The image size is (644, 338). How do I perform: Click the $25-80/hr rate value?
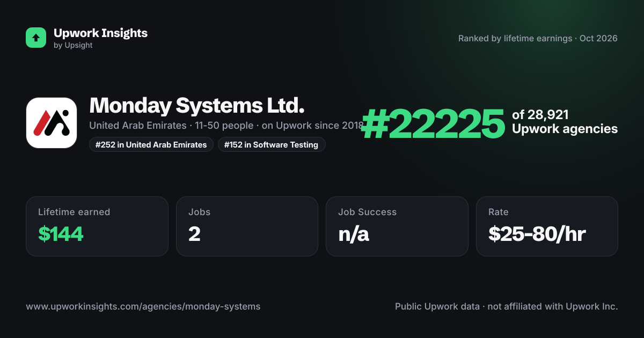tap(537, 234)
